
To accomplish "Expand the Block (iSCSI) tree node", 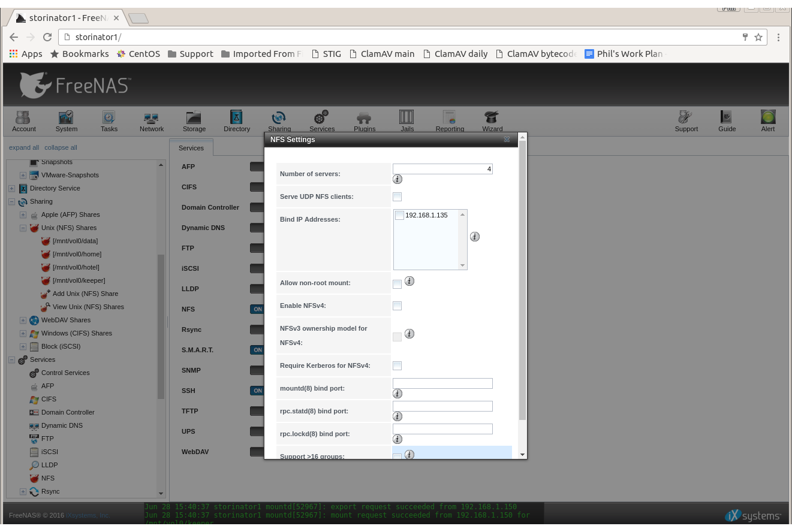I will coord(23,346).
